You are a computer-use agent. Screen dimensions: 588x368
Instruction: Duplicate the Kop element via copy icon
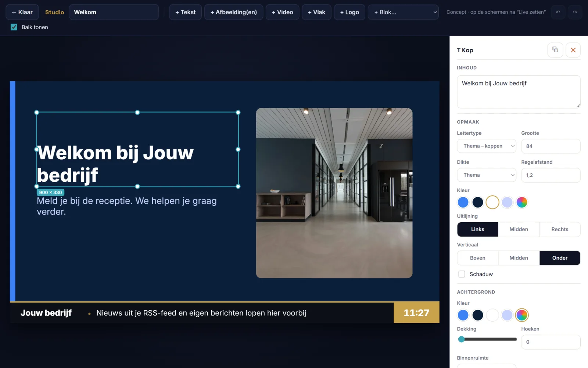point(555,50)
